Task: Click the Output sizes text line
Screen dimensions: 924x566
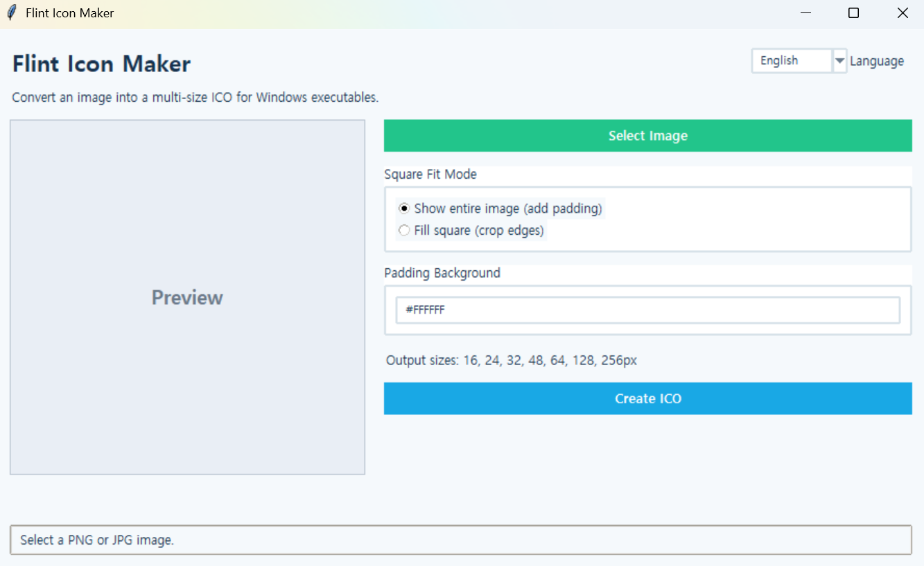Action: click(512, 360)
